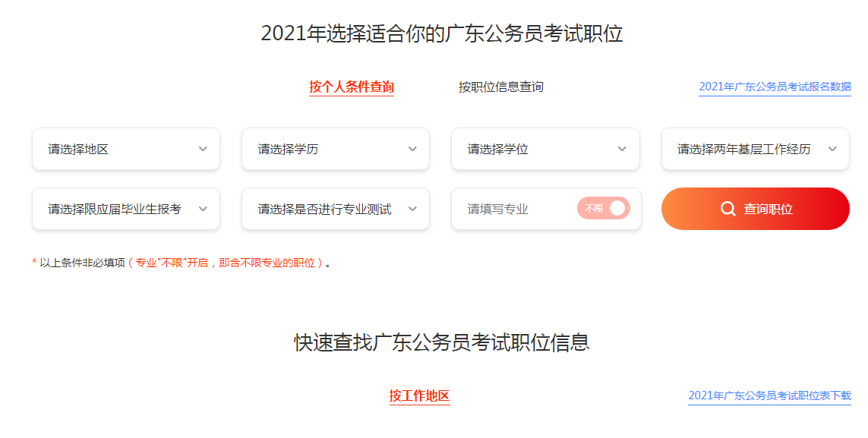868x438 pixels.
Task: Select the 按工作地区 tab
Action: point(419,395)
